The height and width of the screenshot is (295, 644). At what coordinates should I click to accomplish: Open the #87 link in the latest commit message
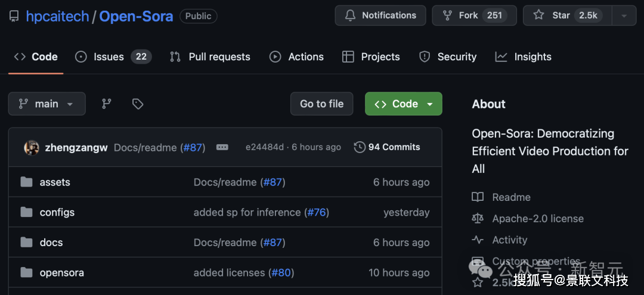click(193, 147)
